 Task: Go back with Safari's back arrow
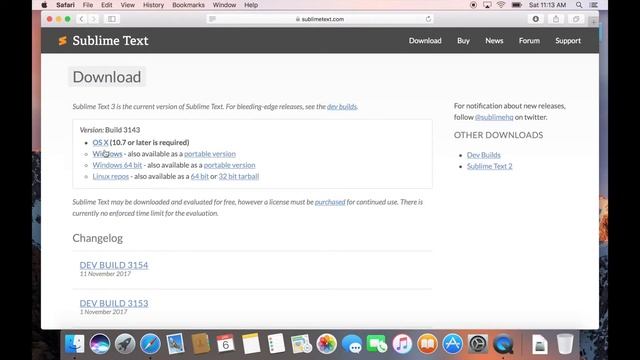point(82,19)
